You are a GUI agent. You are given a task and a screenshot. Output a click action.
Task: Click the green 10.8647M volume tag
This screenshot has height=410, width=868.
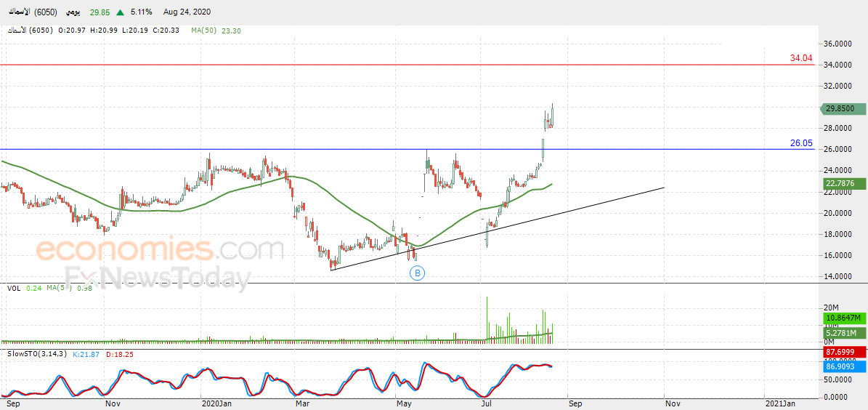[845, 318]
